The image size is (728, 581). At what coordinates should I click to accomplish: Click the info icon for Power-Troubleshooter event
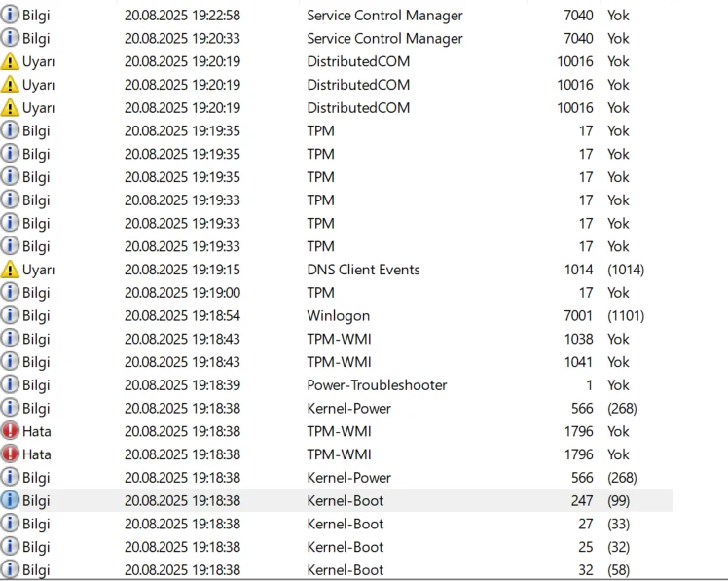coord(10,385)
